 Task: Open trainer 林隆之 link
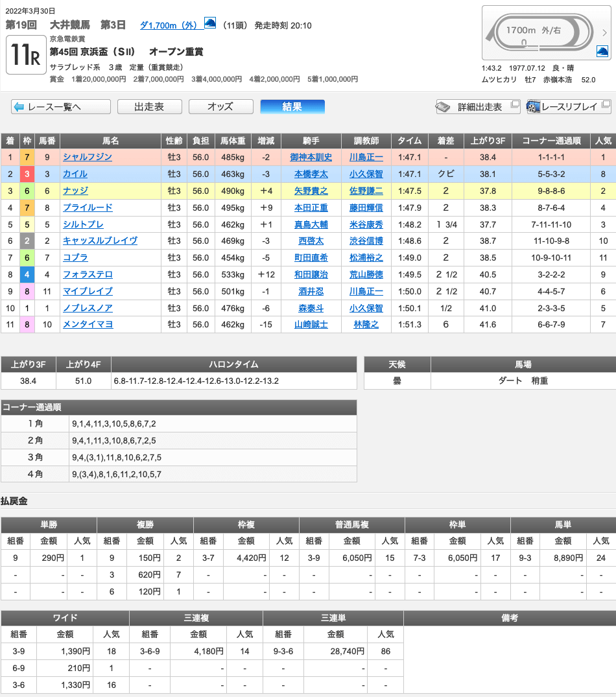click(x=366, y=325)
